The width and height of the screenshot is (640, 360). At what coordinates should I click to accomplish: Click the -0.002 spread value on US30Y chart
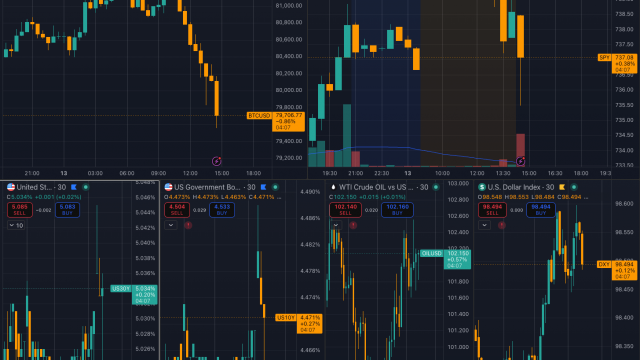pos(43,210)
